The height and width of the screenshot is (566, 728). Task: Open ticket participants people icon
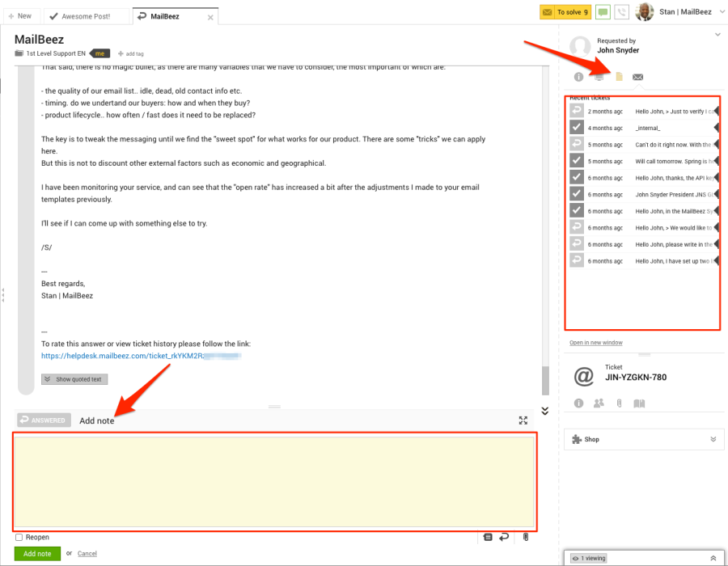(x=599, y=403)
